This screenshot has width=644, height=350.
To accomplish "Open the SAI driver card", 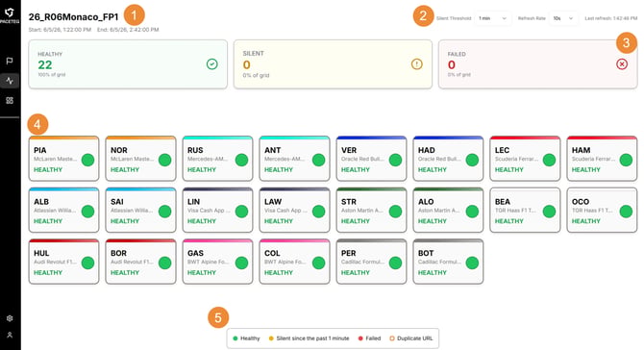I will [140, 210].
